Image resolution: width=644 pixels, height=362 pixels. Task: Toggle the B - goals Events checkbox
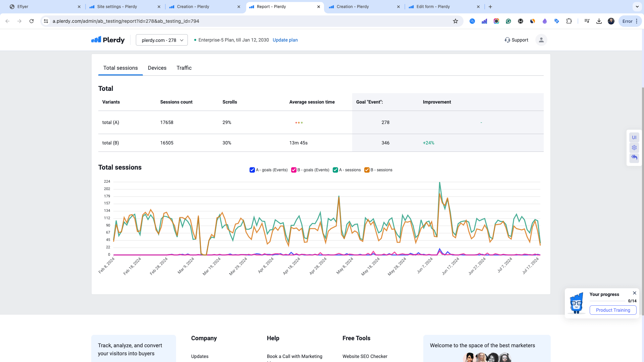(294, 170)
